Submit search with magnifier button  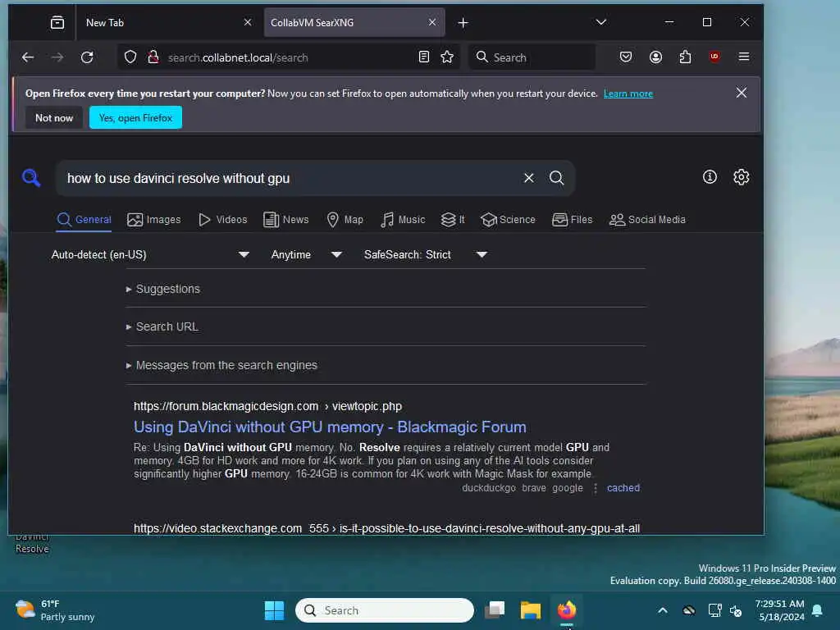[x=557, y=178]
